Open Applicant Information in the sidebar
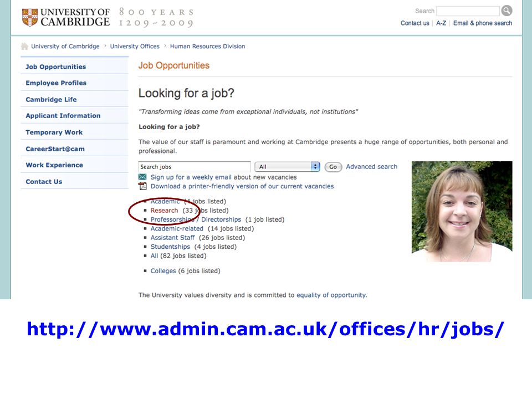 pyautogui.click(x=74, y=116)
